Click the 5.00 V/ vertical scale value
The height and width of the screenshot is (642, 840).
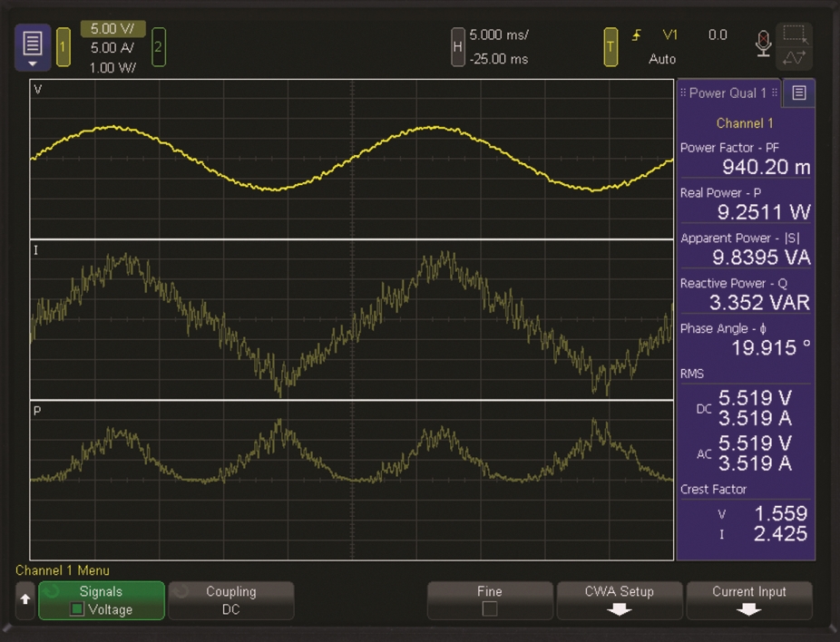112,29
